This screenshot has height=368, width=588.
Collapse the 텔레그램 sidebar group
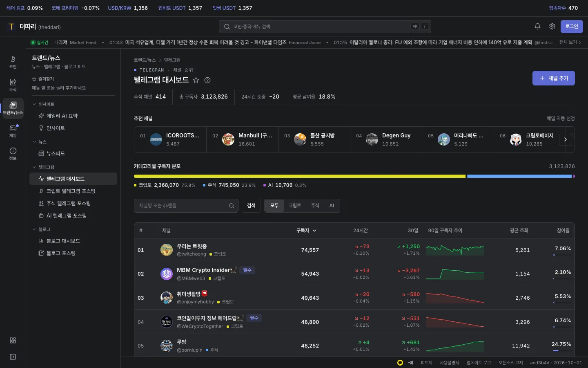[43, 167]
